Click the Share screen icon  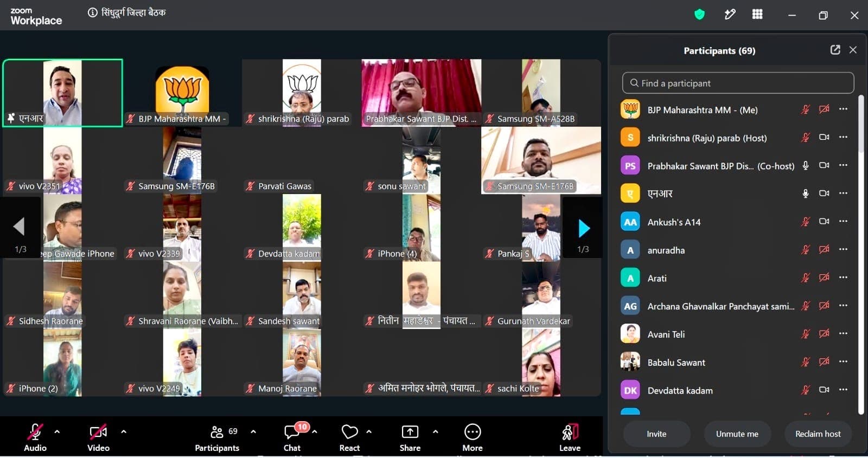click(410, 437)
